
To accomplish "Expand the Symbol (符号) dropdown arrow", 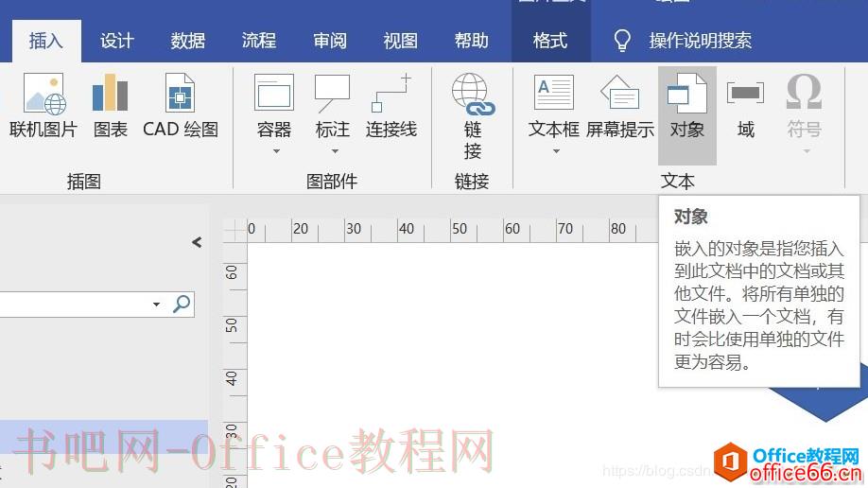I will [x=807, y=151].
